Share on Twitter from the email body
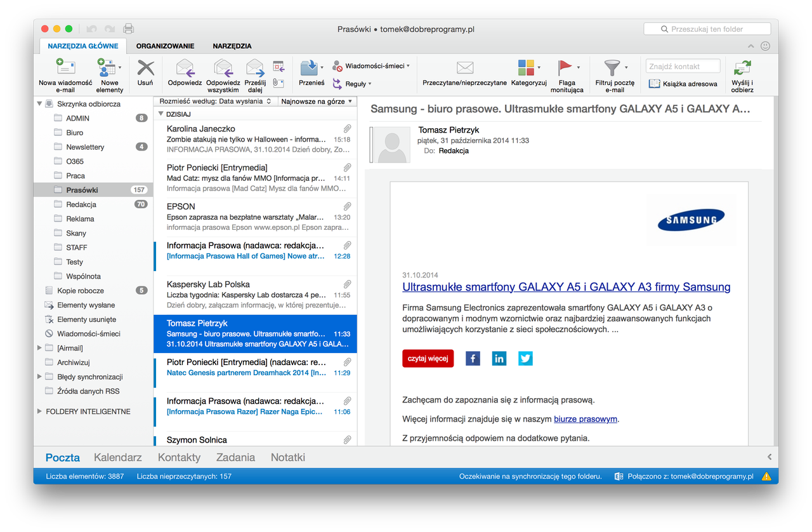 coord(525,358)
